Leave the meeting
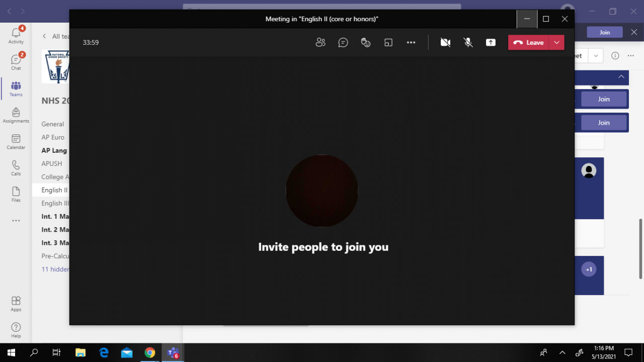644x362 pixels. click(529, 43)
